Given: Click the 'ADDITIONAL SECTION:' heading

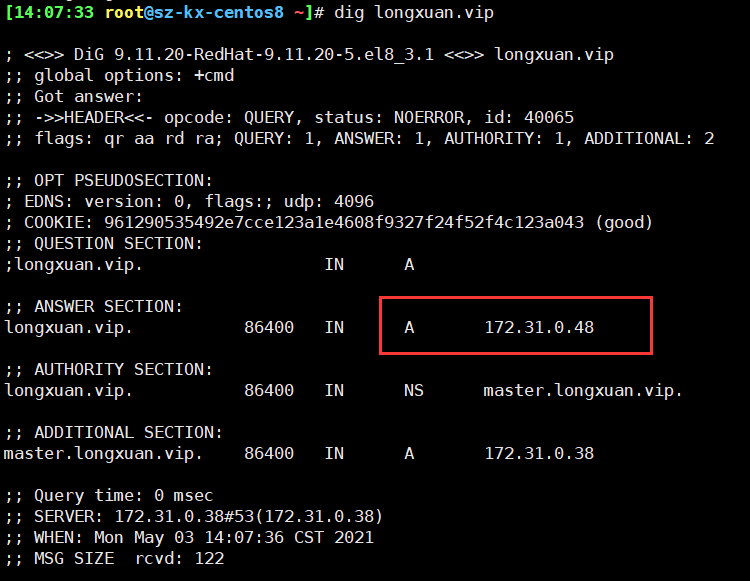Looking at the screenshot, I should click(x=129, y=433).
